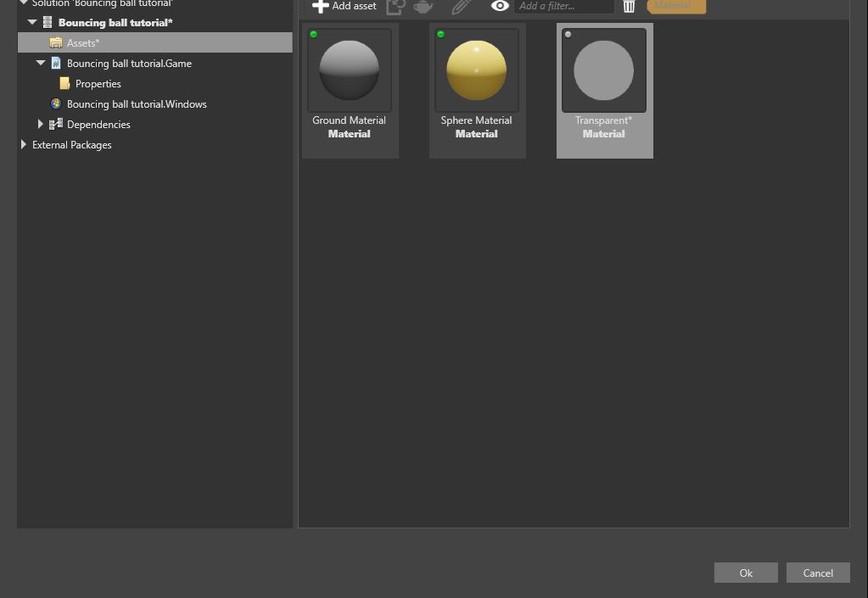868x598 pixels.
Task: Click the icon with the curved arrow in the toolbar
Action: point(395,6)
